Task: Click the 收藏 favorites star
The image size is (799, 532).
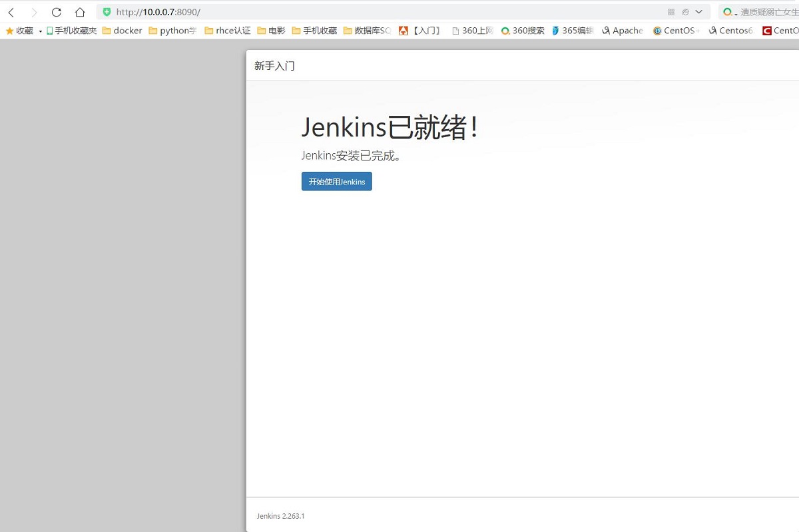Action: click(x=9, y=31)
